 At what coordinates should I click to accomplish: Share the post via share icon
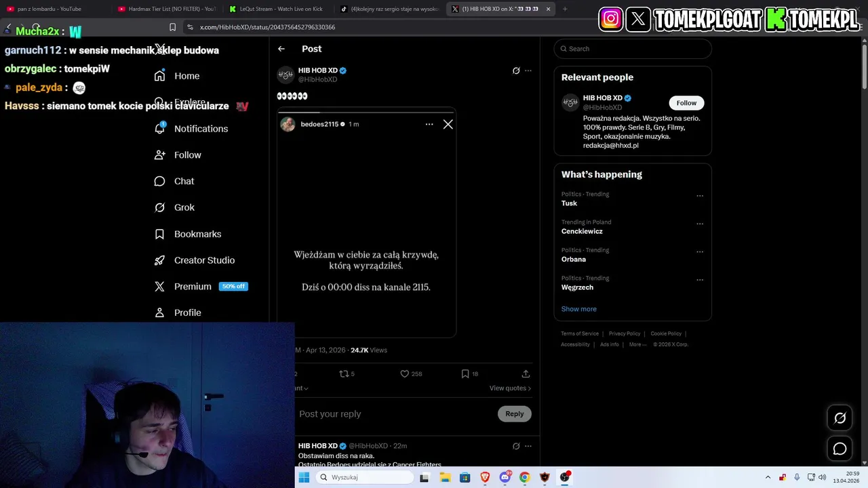click(x=526, y=373)
